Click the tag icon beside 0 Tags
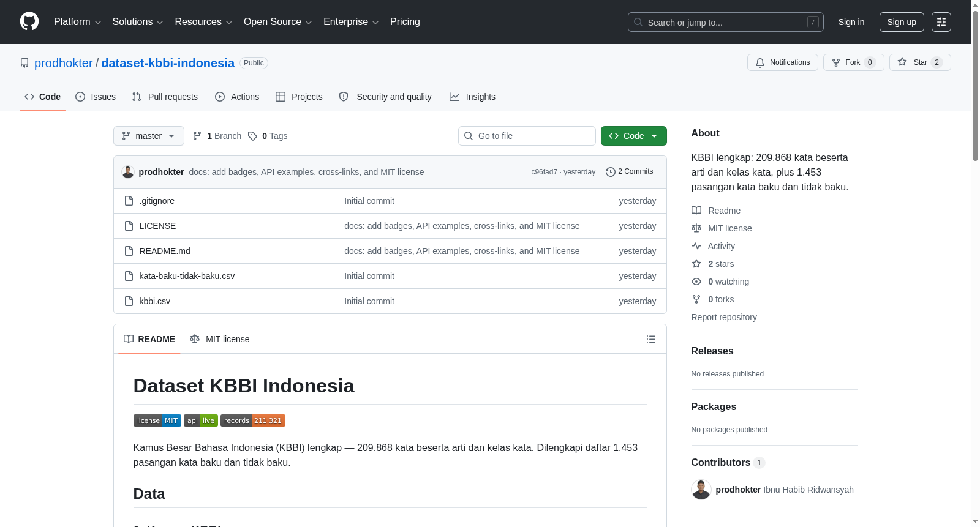Viewport: 980px width, 527px height. point(252,136)
